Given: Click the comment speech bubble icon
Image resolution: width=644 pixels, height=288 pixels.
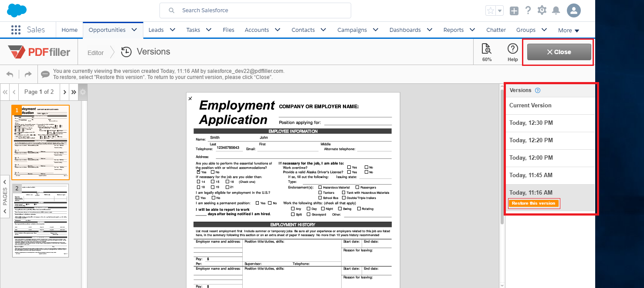Looking at the screenshot, I should [45, 74].
